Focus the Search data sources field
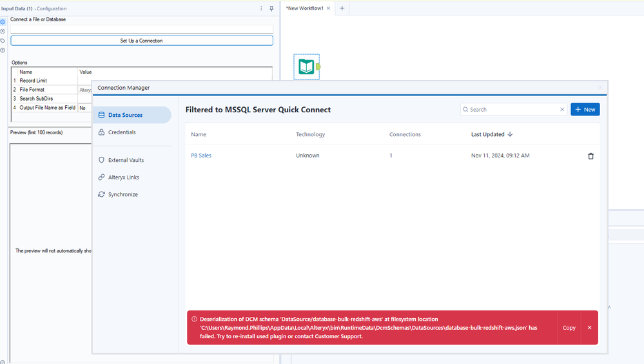The image size is (644, 364). [x=513, y=110]
